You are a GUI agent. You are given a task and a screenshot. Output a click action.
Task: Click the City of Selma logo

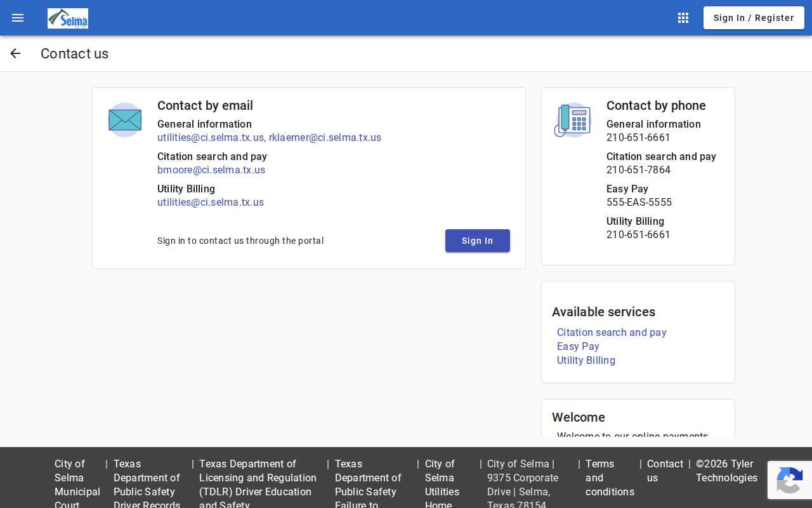coord(68,18)
